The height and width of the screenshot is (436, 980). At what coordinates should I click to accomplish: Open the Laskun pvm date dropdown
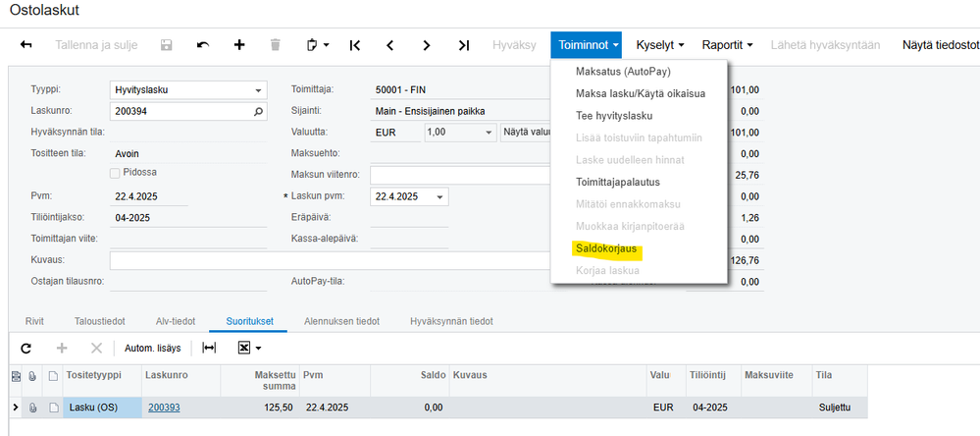pos(439,196)
